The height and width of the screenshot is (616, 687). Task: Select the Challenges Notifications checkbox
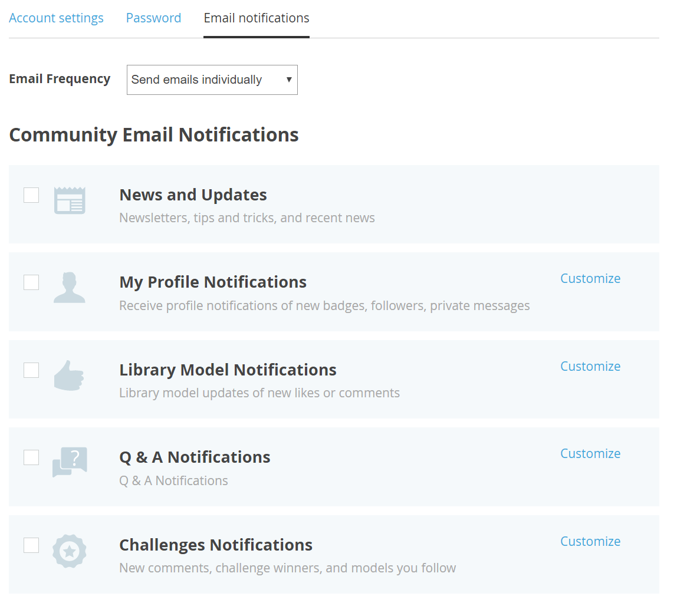[31, 545]
